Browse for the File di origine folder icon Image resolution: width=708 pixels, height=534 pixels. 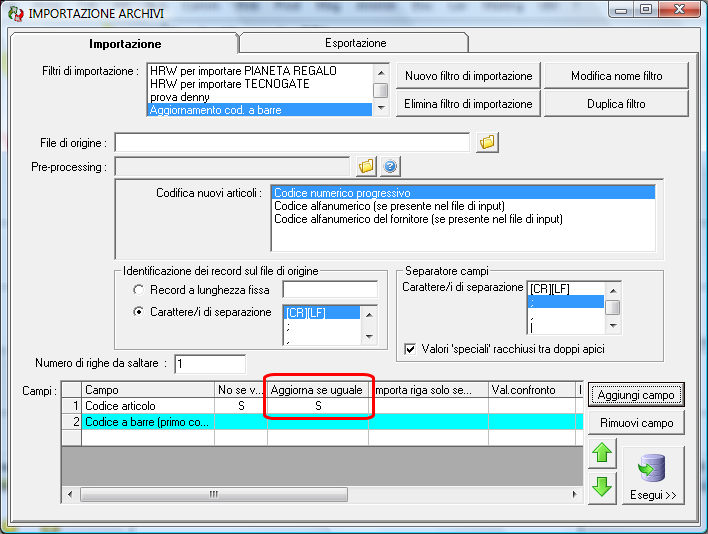(487, 143)
